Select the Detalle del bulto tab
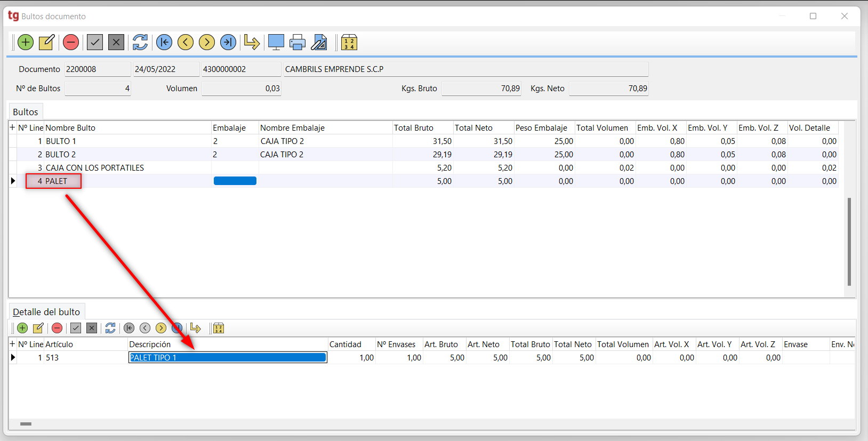 coord(46,312)
